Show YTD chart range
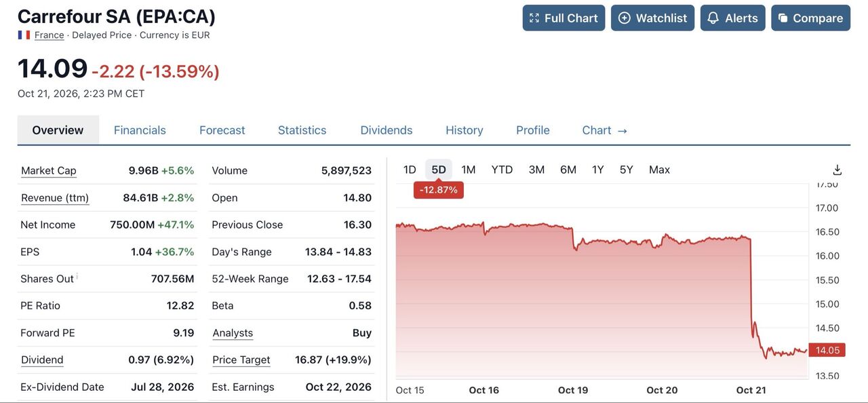868x403 pixels. 502,170
